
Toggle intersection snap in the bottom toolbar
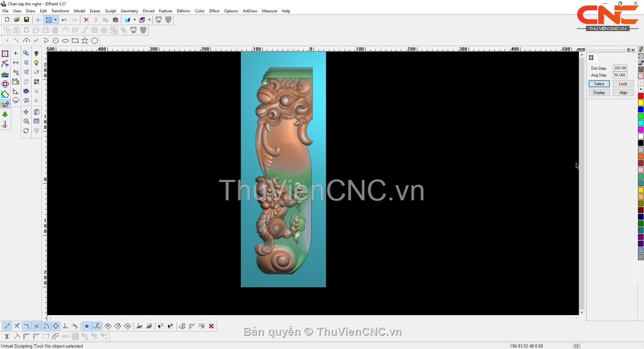click(36, 326)
